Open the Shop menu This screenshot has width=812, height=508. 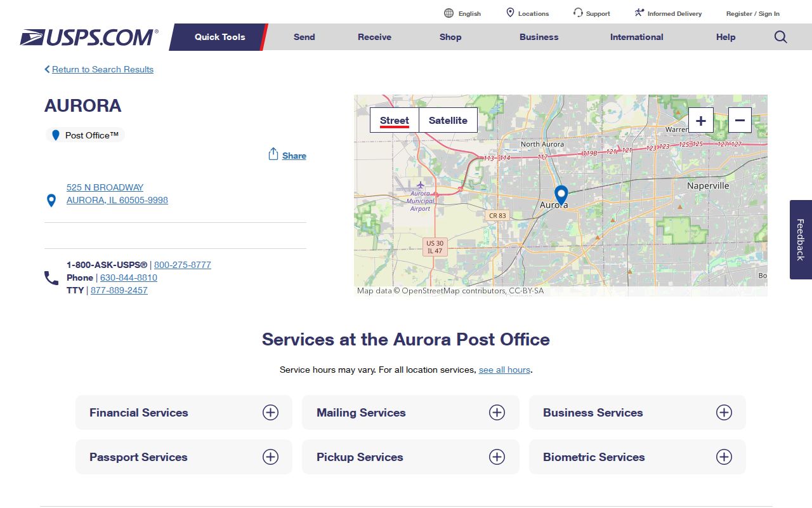[450, 37]
